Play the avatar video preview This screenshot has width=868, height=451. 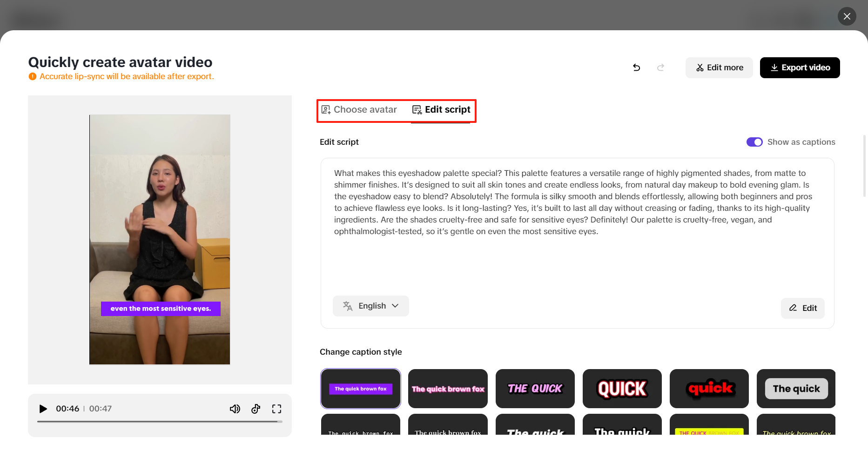43,409
